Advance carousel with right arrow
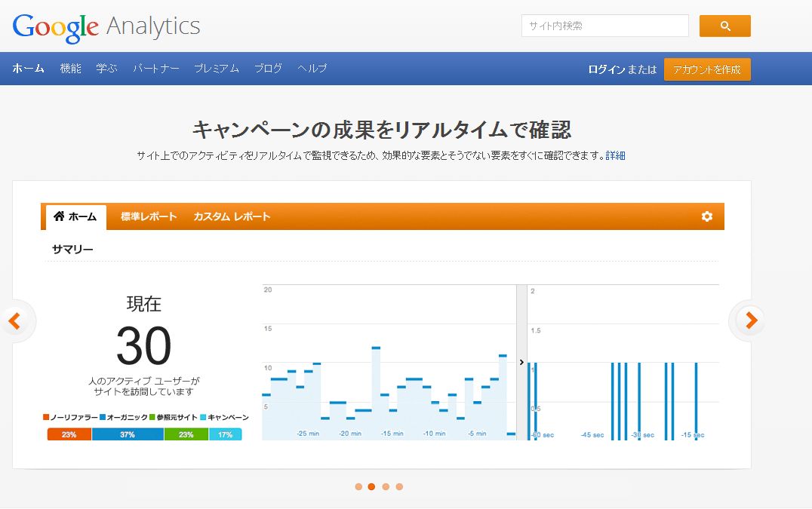This screenshot has height=509, width=812. point(750,320)
